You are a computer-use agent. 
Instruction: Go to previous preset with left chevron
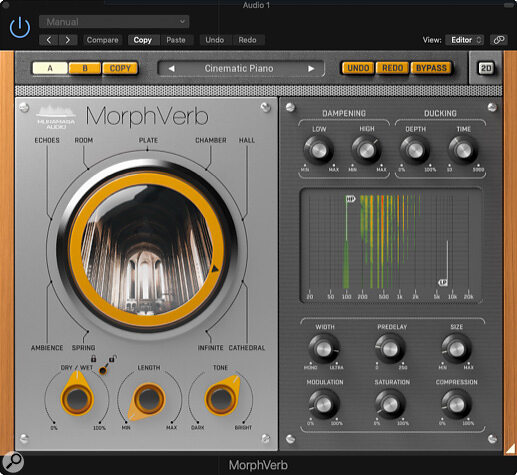pos(49,40)
